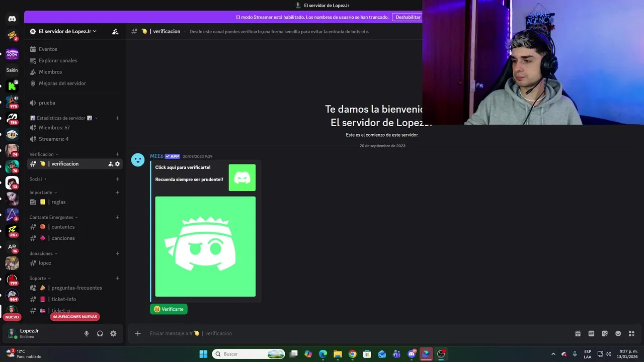Open server icon with 186 badge

[12, 118]
